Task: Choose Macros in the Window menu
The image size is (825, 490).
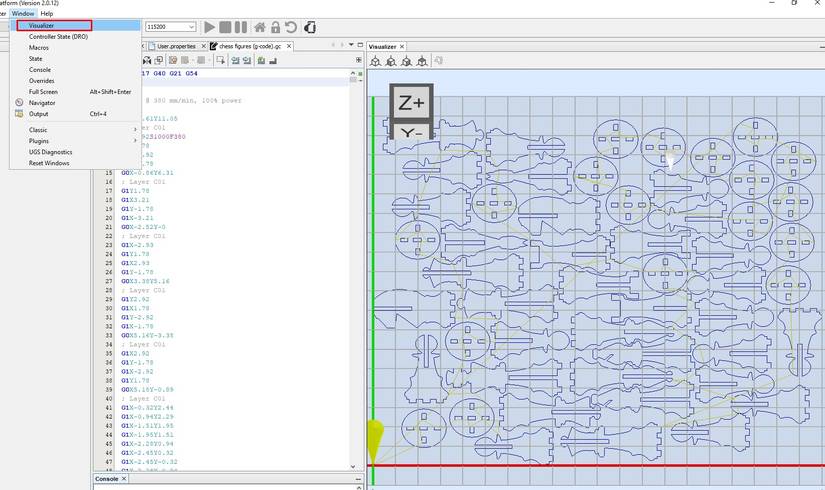Action: tap(39, 47)
